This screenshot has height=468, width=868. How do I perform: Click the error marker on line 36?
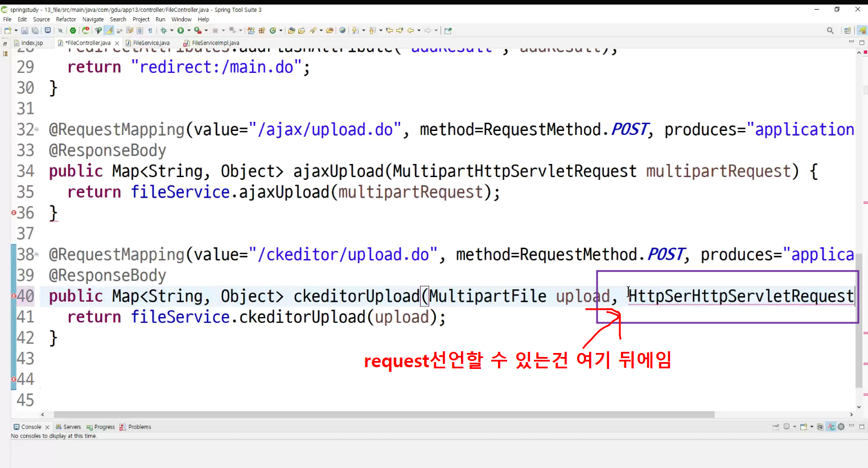pyautogui.click(x=14, y=213)
